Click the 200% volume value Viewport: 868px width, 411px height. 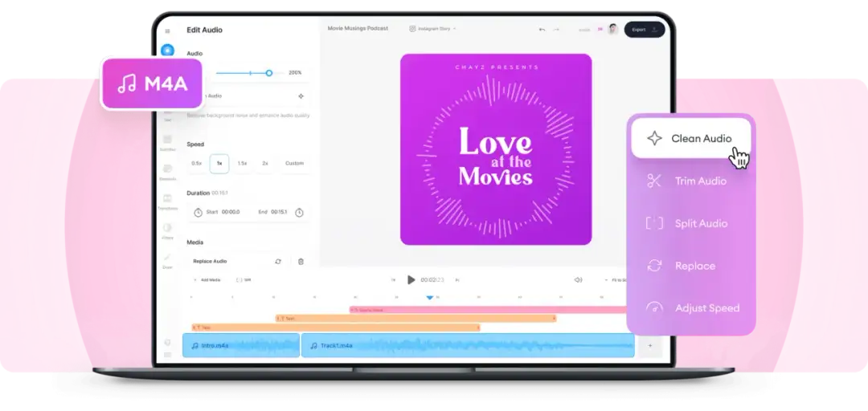[x=295, y=73]
